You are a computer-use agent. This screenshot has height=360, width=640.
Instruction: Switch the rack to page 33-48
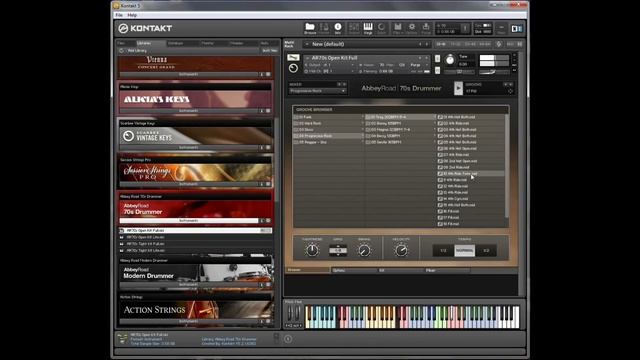tap(470, 44)
